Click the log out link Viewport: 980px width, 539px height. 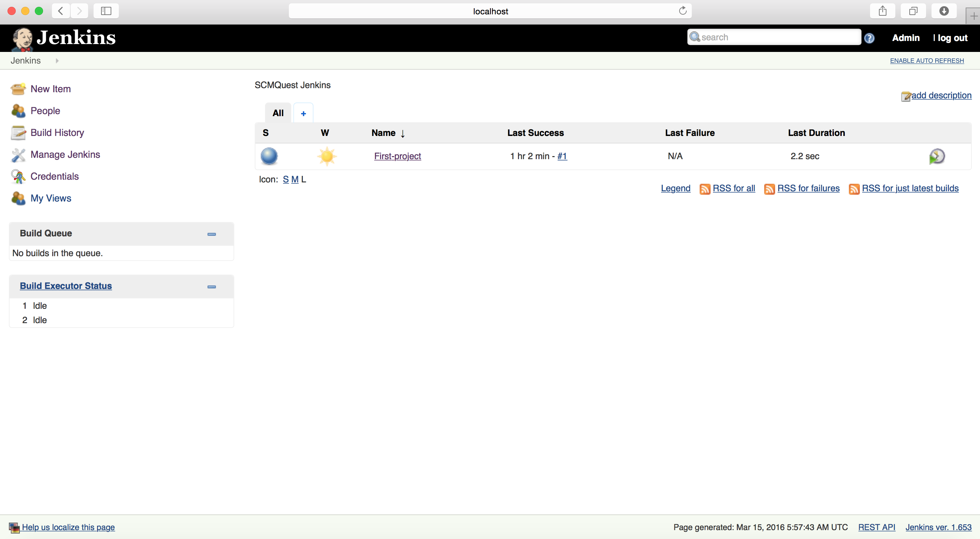952,38
